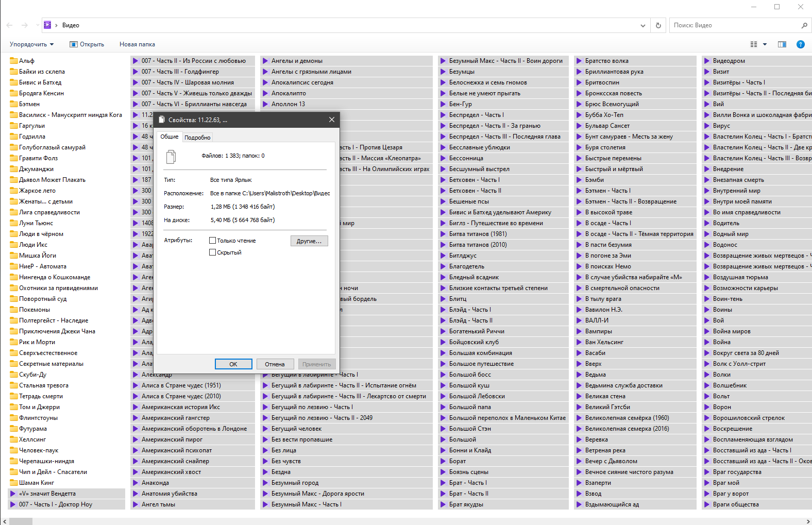Click shortcut icon of Бриллиантовая рука
812x525 pixels.
click(579, 72)
